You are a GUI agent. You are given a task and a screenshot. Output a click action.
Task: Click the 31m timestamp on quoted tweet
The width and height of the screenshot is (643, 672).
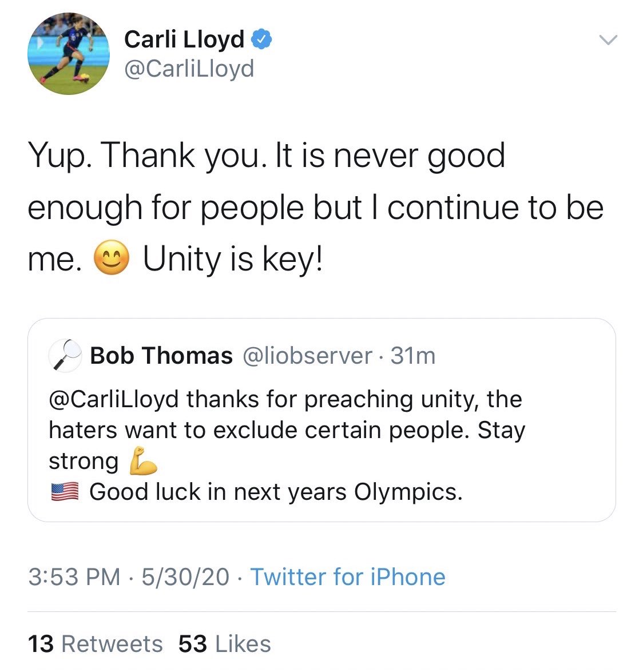(x=413, y=356)
